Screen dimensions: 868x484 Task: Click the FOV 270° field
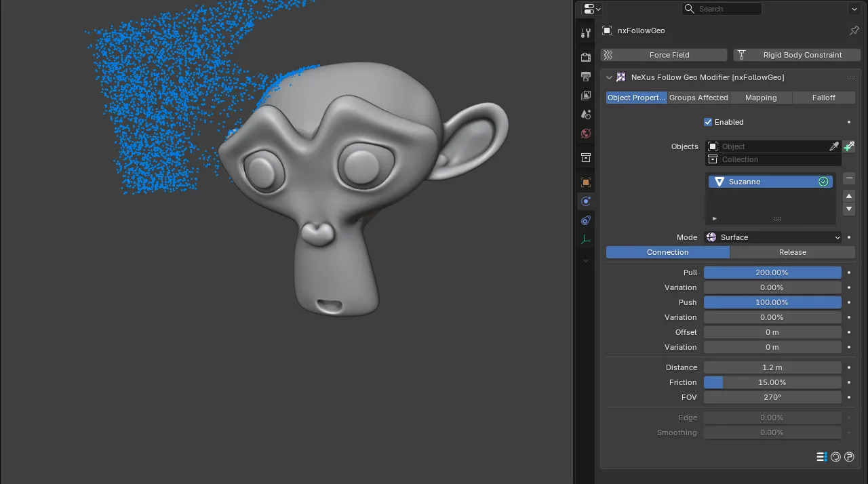(x=772, y=397)
